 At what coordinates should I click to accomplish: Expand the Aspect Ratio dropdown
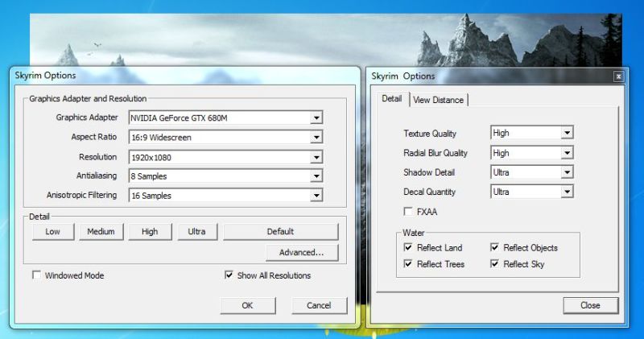click(x=317, y=138)
